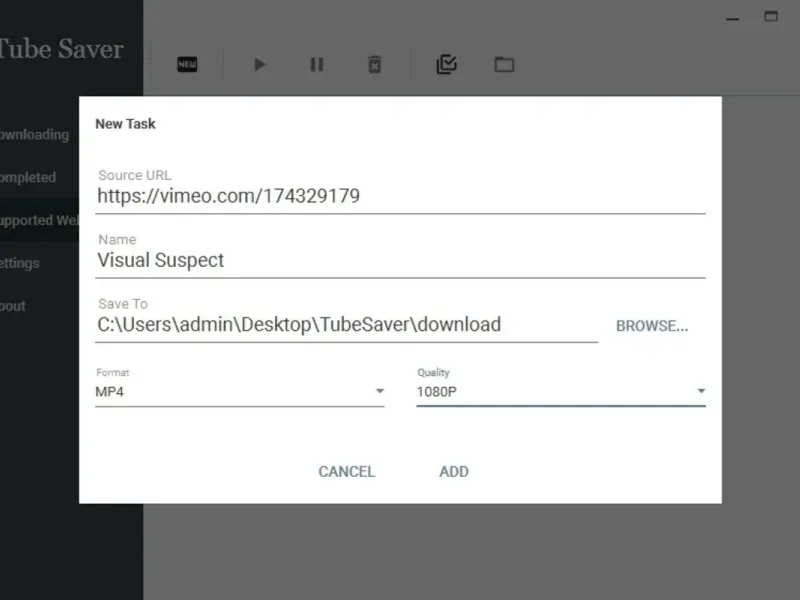Click into the Source URL field

tap(400, 197)
